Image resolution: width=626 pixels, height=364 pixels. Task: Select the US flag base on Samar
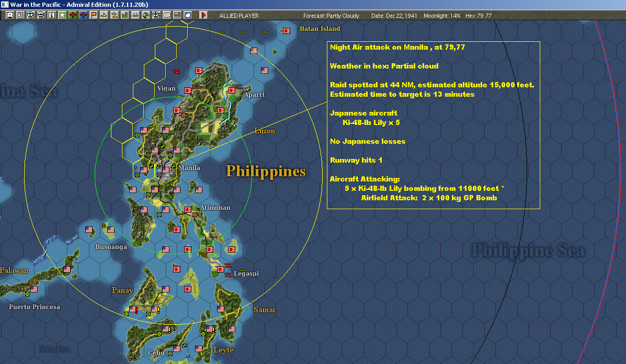click(220, 309)
